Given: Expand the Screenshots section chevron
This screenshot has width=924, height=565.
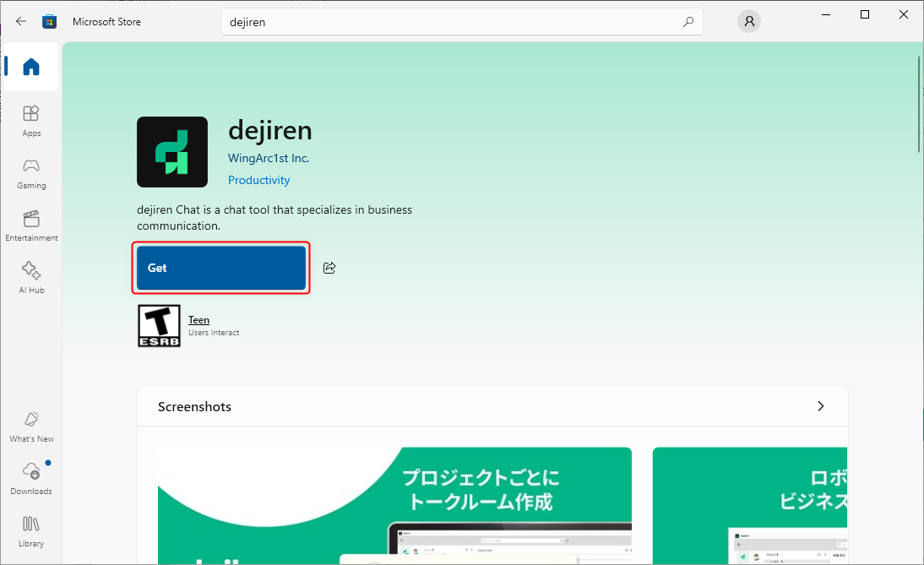Looking at the screenshot, I should [820, 406].
